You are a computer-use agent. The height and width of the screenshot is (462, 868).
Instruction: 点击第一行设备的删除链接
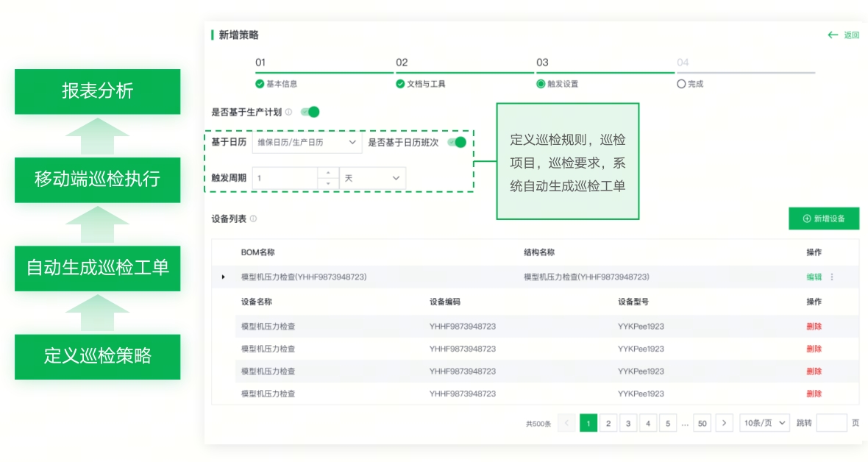tap(815, 326)
